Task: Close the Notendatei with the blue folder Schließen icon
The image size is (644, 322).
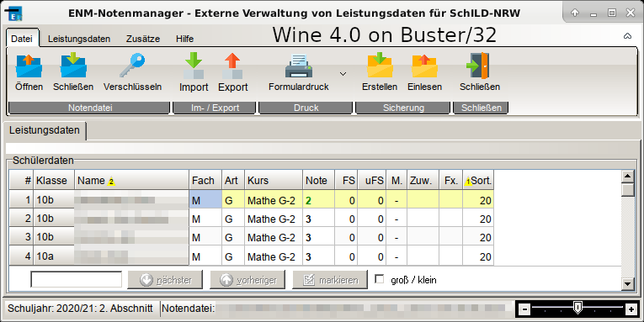Action: tap(73, 66)
